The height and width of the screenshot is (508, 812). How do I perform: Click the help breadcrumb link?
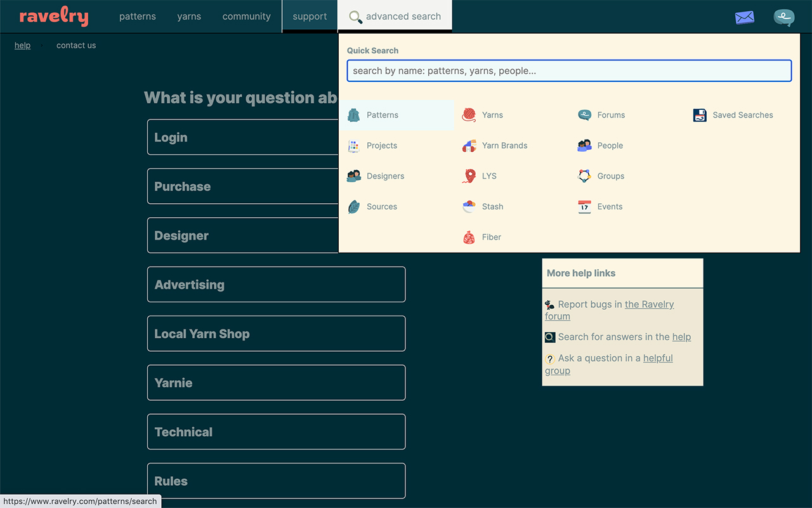click(x=22, y=45)
